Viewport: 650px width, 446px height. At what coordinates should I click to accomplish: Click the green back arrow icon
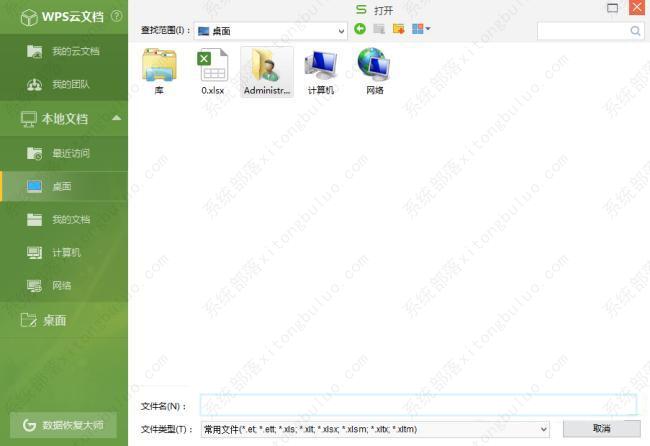(360, 29)
